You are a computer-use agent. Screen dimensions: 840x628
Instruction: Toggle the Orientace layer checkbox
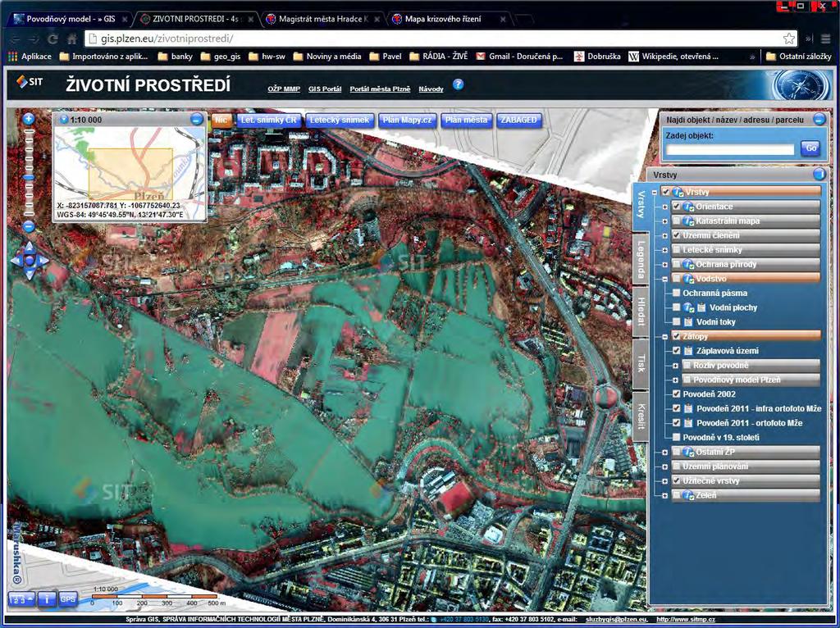[x=677, y=206]
